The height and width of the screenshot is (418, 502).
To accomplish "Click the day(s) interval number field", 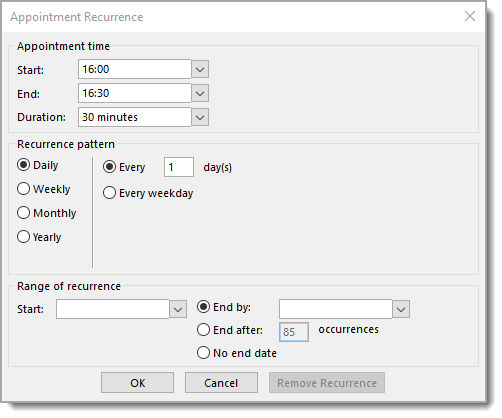I will click(179, 167).
